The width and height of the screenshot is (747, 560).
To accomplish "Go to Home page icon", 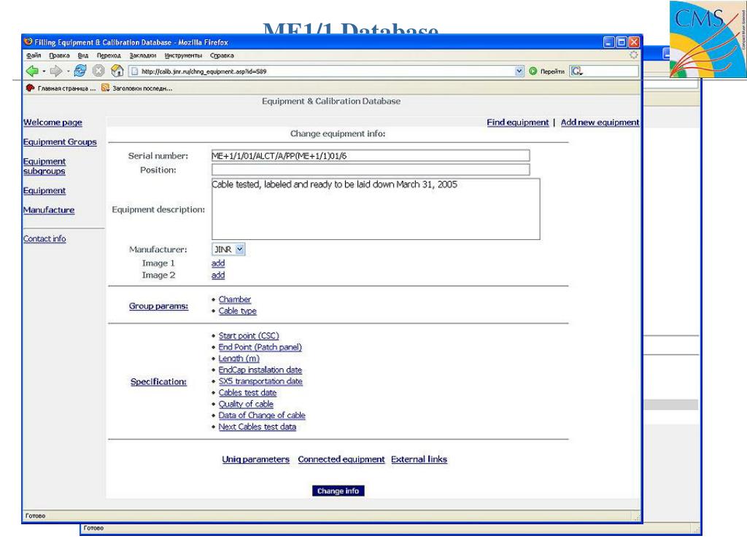I will coord(117,71).
